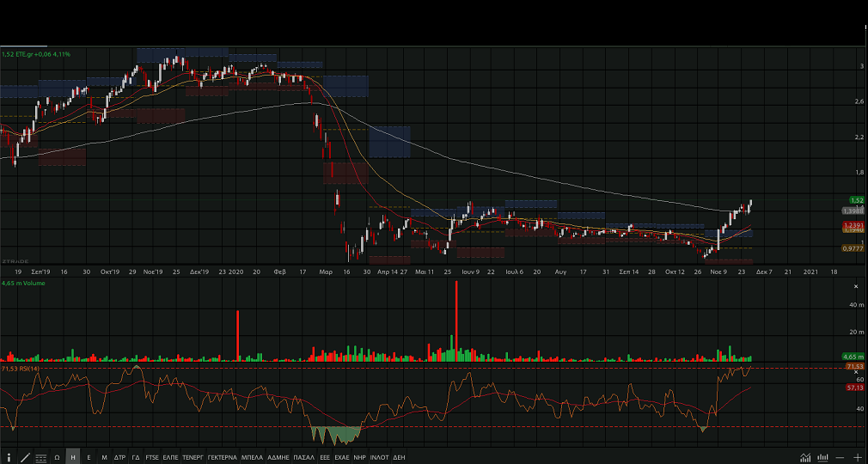Screen dimensions: 868x464
Task: Open the ΔΕΗ ticker shortcut
Action: pos(399,458)
